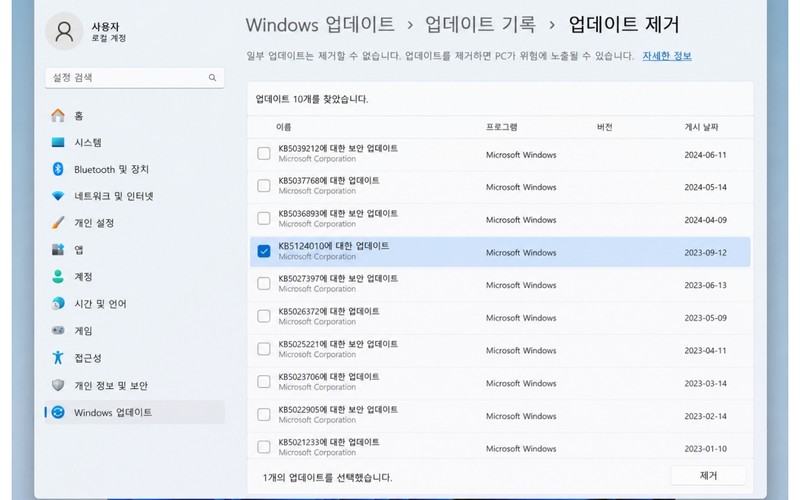
Task: Click Microsoft Windows in the KB5039212 row
Action: [521, 155]
